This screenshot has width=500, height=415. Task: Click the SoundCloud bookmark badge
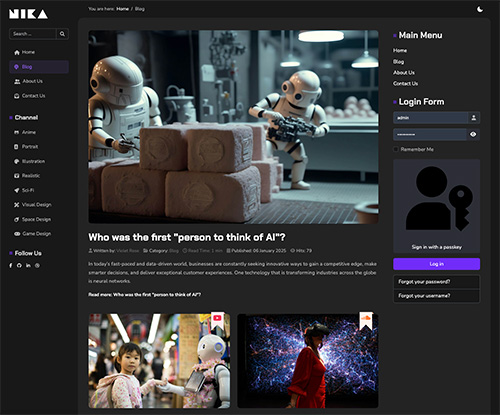click(366, 320)
